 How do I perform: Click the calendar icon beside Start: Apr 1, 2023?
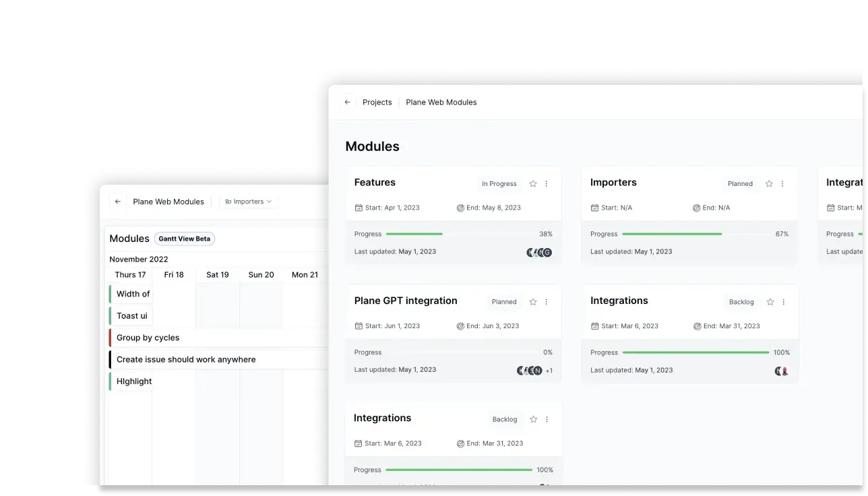tap(359, 208)
